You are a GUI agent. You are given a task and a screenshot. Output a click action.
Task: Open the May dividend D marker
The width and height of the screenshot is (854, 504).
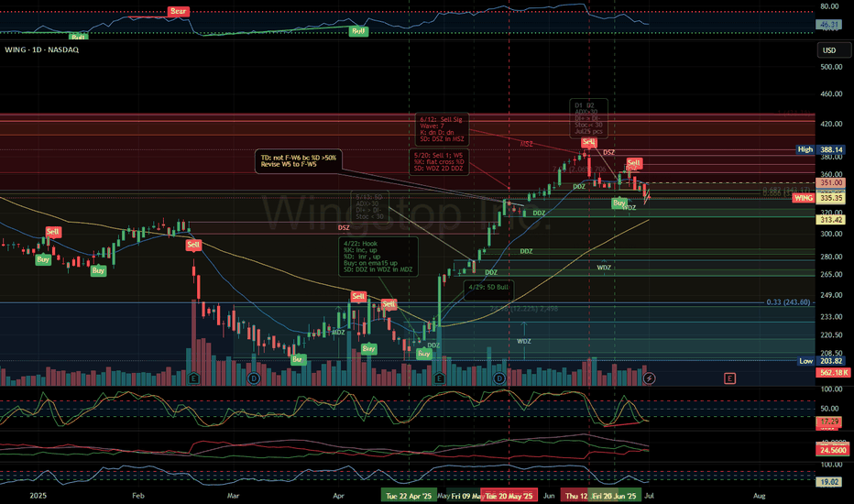tap(499, 378)
